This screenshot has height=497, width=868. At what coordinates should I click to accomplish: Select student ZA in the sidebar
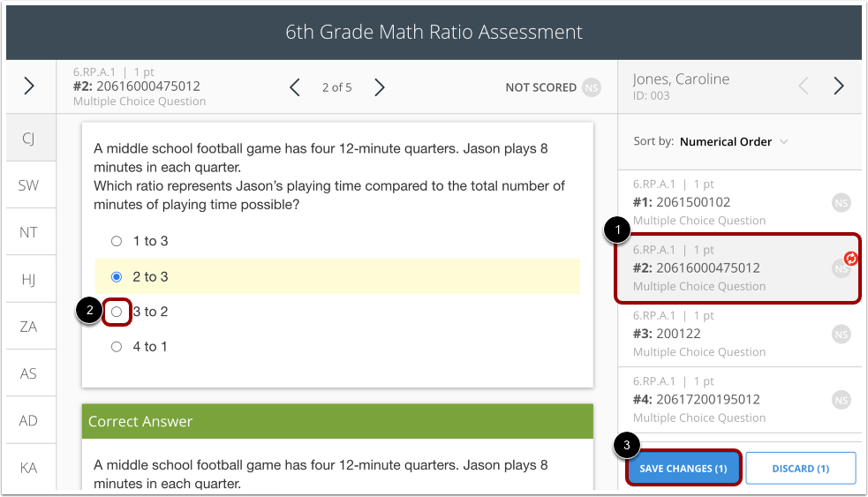(x=29, y=327)
